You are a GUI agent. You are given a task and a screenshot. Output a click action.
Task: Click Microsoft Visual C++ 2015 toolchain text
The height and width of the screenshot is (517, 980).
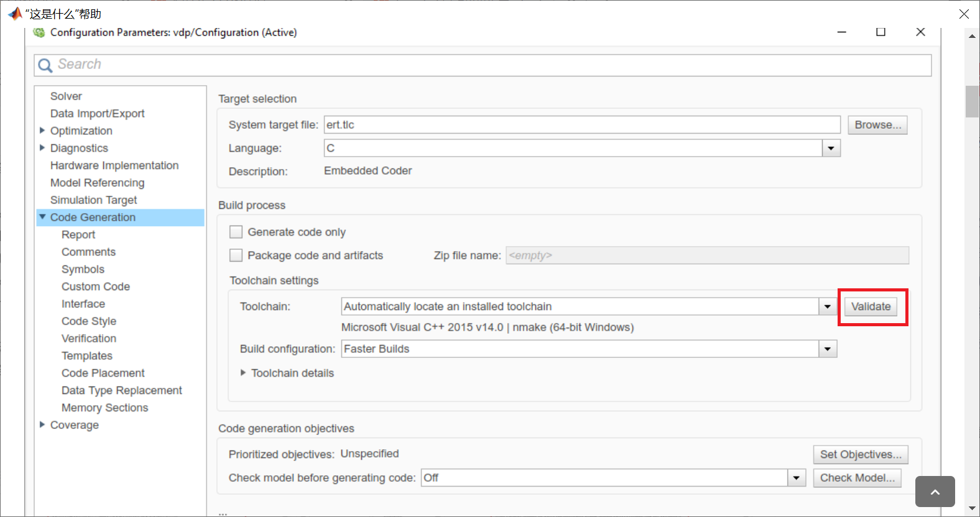pos(488,327)
